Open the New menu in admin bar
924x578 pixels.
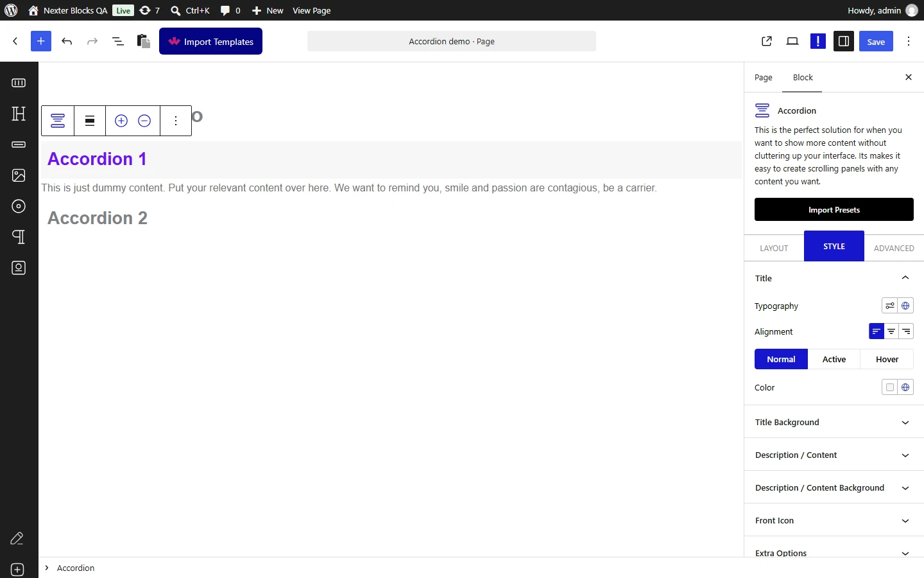268,10
